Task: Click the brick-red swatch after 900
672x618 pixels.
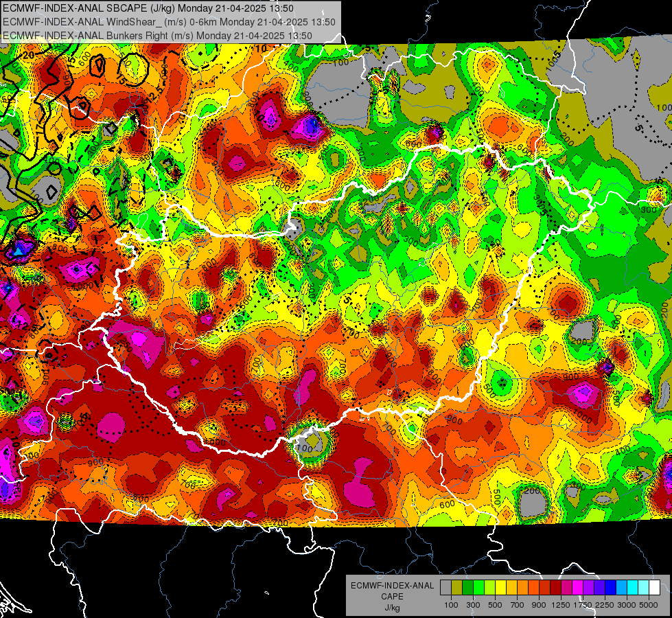Action: [545, 588]
